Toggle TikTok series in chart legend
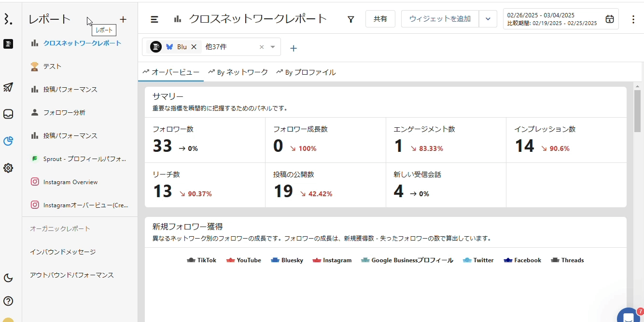644x322 pixels. point(201,260)
